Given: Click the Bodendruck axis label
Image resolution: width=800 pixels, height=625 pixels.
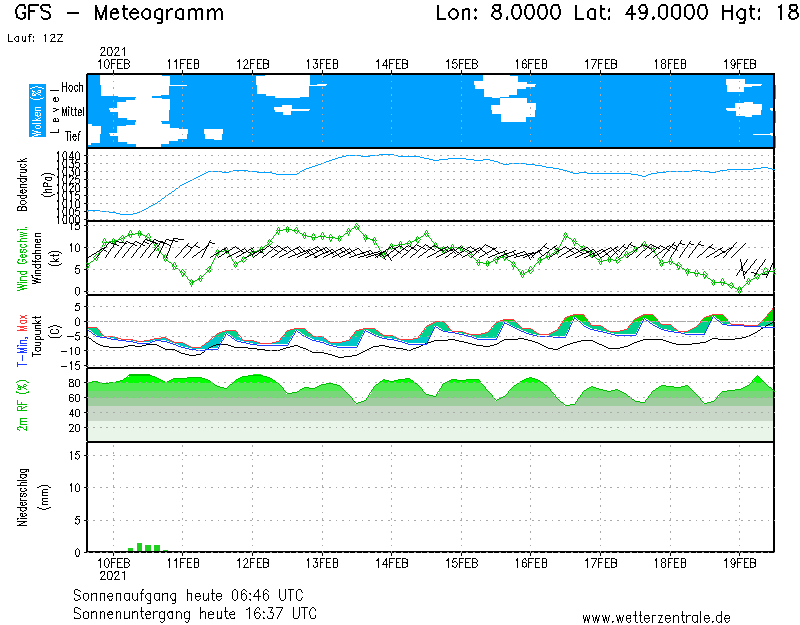Looking at the screenshot, I should (22, 183).
